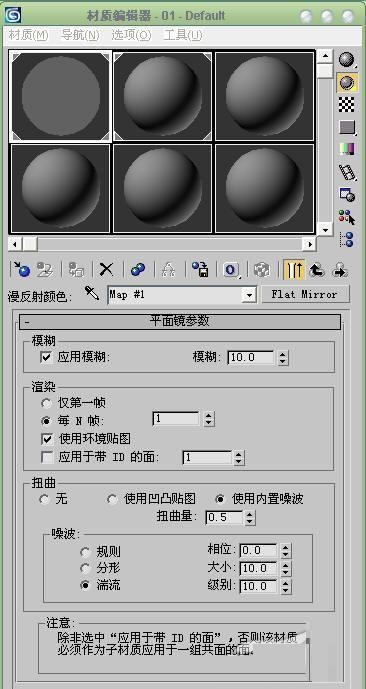Open the 材质(M) menu
Screen dimensions: 366x689
tap(28, 36)
